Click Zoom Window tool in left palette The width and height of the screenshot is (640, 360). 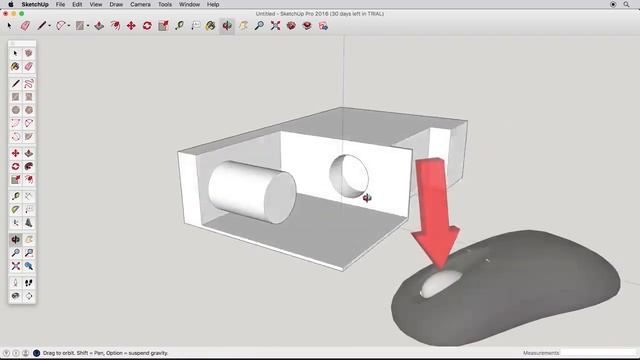[29, 253]
